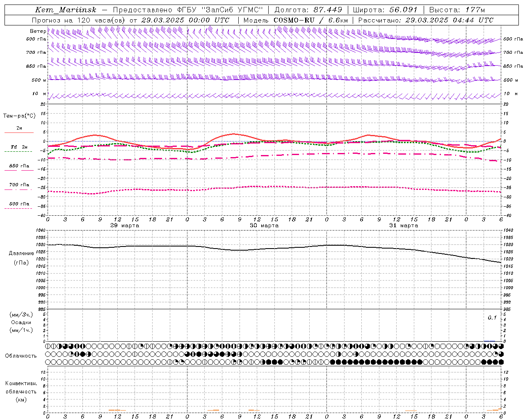Click the (мм/1ч.) precipitation unit label
The height and width of the screenshot is (420, 525).
(x=21, y=330)
